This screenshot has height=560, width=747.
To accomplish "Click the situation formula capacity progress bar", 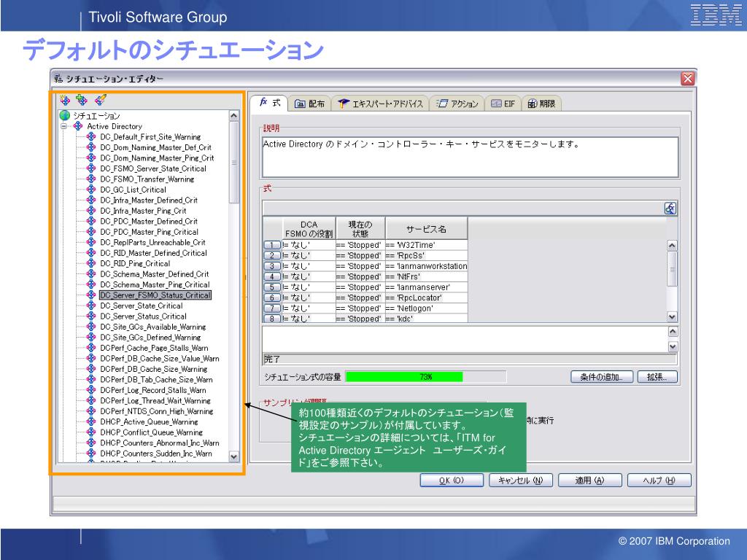I will pyautogui.click(x=425, y=377).
